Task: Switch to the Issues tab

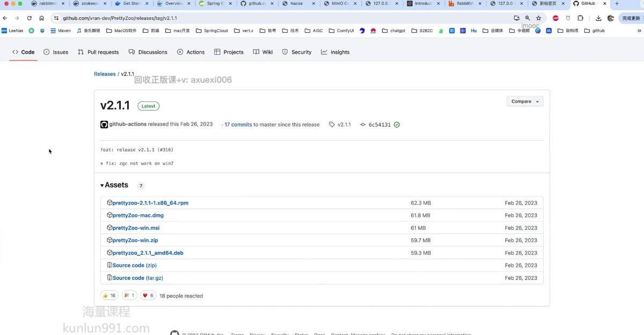Action: coord(56,52)
